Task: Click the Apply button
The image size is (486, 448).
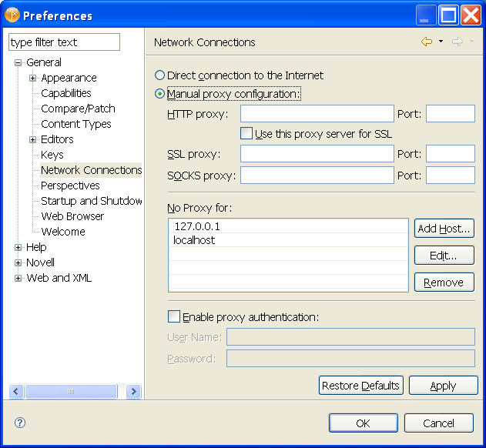Action: 443,386
